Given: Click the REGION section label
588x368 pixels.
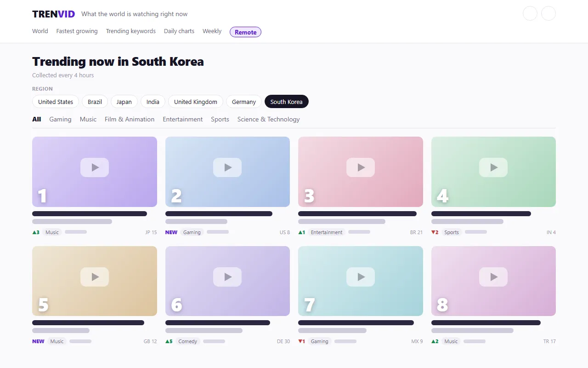Looking at the screenshot, I should [42, 89].
